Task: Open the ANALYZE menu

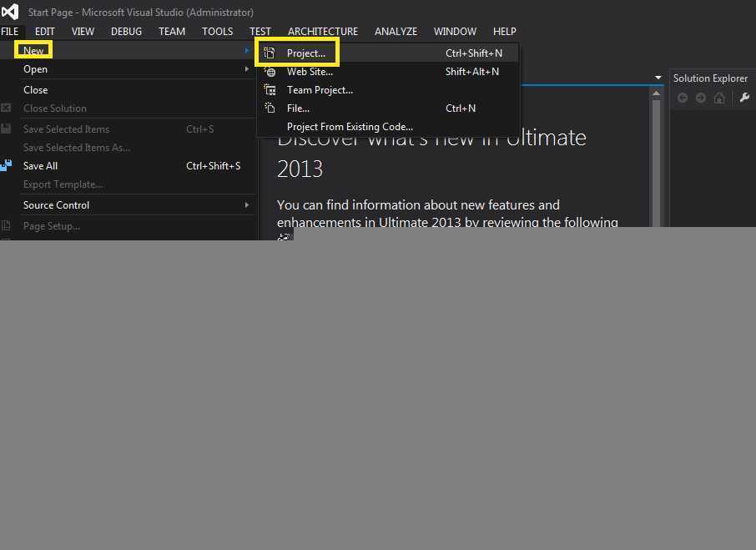Action: (x=396, y=32)
